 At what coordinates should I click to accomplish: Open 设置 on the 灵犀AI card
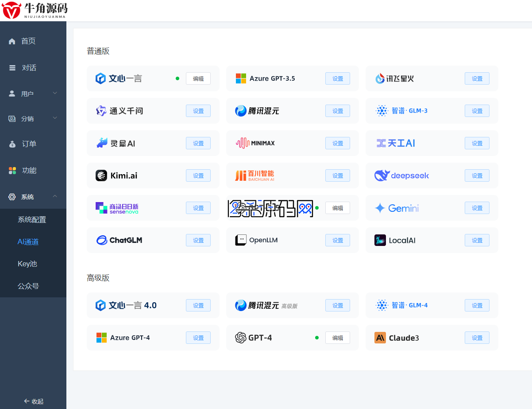point(198,143)
